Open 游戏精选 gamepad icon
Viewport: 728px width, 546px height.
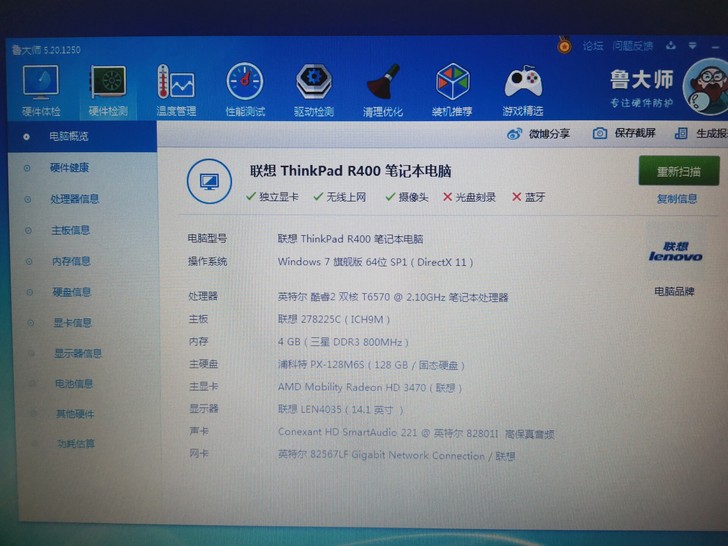523,90
